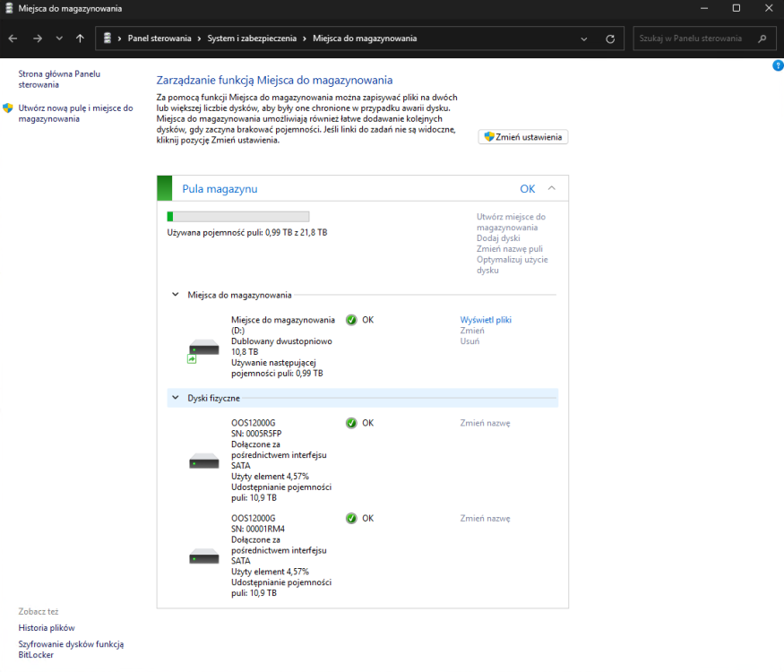The height and width of the screenshot is (672, 784).
Task: Go back with the navigation back arrow
Action: [13, 38]
